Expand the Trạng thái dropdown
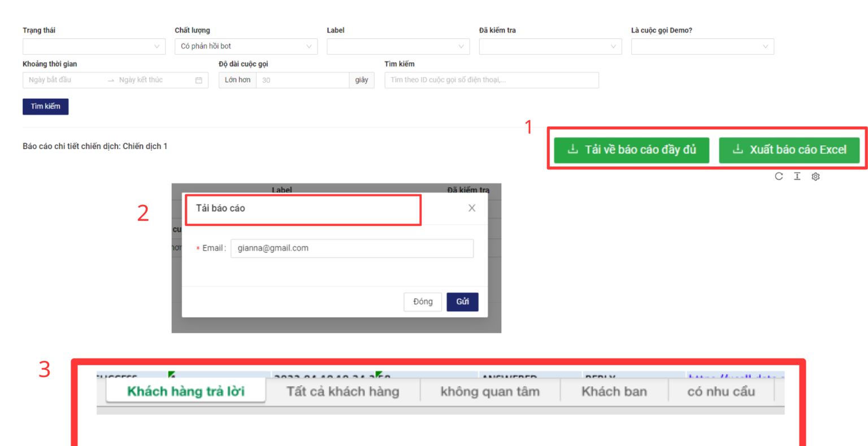This screenshot has width=868, height=446. [x=94, y=46]
